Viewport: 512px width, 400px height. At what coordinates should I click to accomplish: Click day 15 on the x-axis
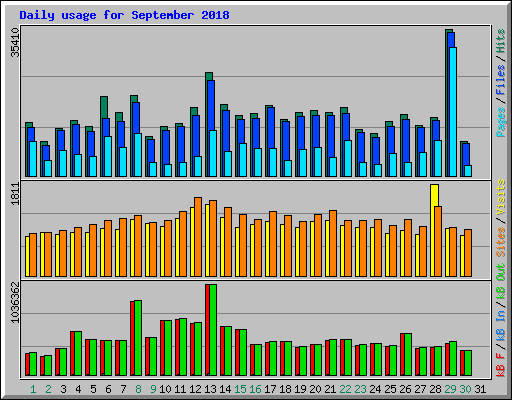coord(240,389)
